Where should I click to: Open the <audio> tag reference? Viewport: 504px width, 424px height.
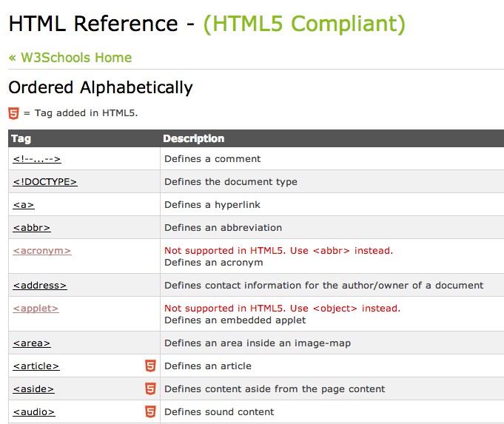point(34,412)
